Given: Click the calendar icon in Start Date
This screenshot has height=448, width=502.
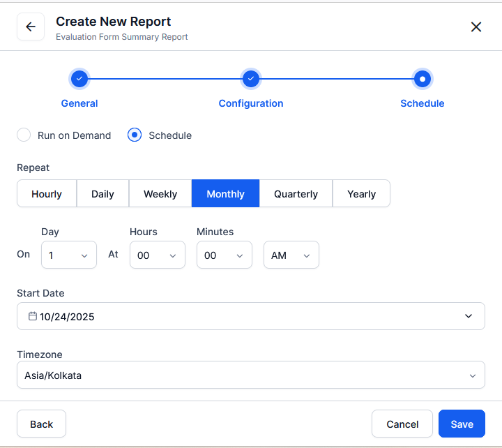Looking at the screenshot, I should click(x=32, y=316).
